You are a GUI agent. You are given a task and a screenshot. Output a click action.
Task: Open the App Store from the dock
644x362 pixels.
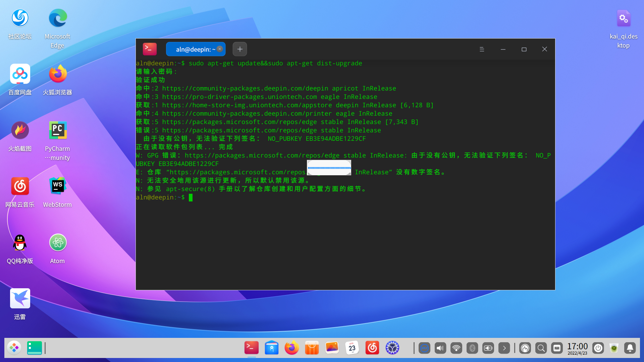312,348
